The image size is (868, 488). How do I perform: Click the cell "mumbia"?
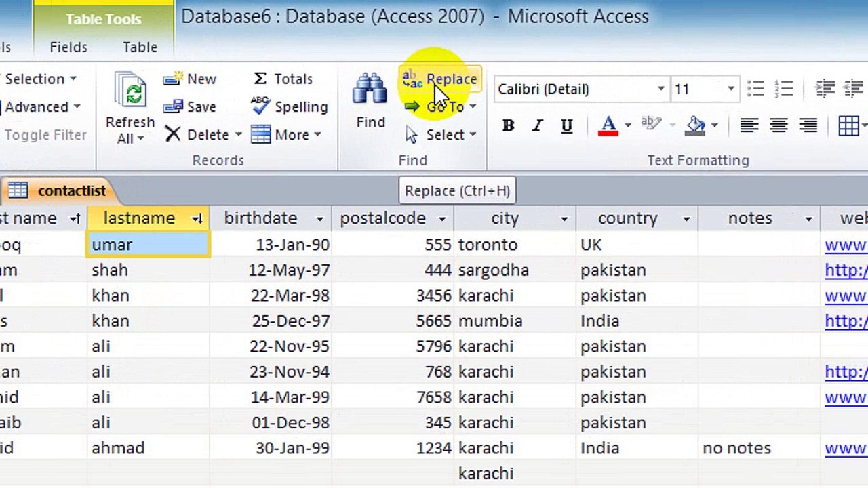(x=515, y=321)
